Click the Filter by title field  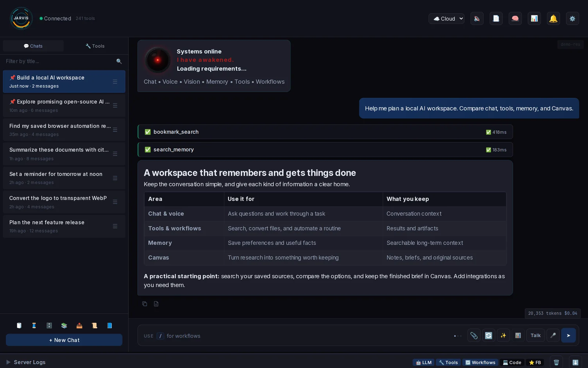coord(59,61)
